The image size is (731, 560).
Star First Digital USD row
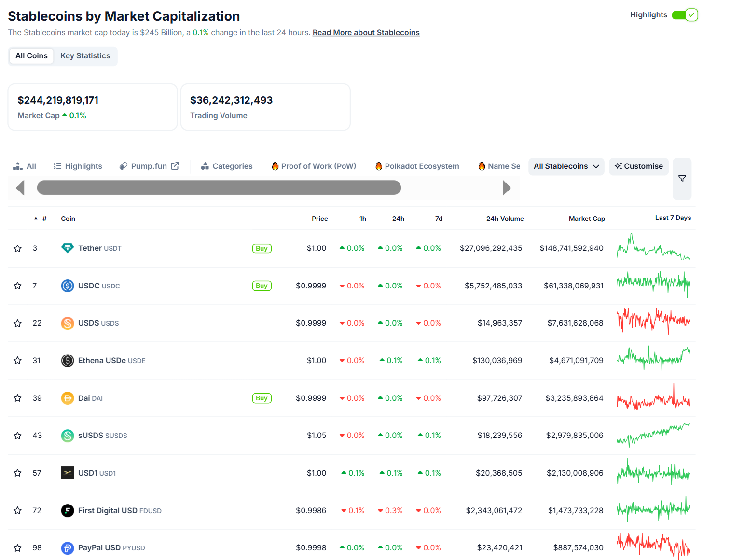coord(18,510)
